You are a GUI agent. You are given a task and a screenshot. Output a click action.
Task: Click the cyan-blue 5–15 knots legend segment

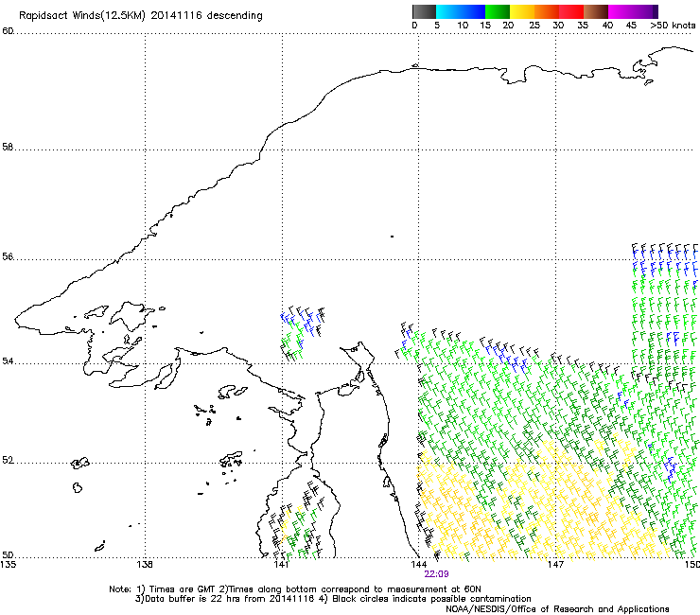click(x=460, y=11)
